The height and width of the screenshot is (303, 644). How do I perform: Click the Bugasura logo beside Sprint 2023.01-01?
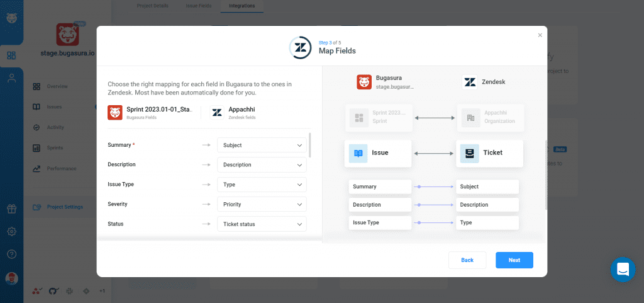click(x=115, y=113)
